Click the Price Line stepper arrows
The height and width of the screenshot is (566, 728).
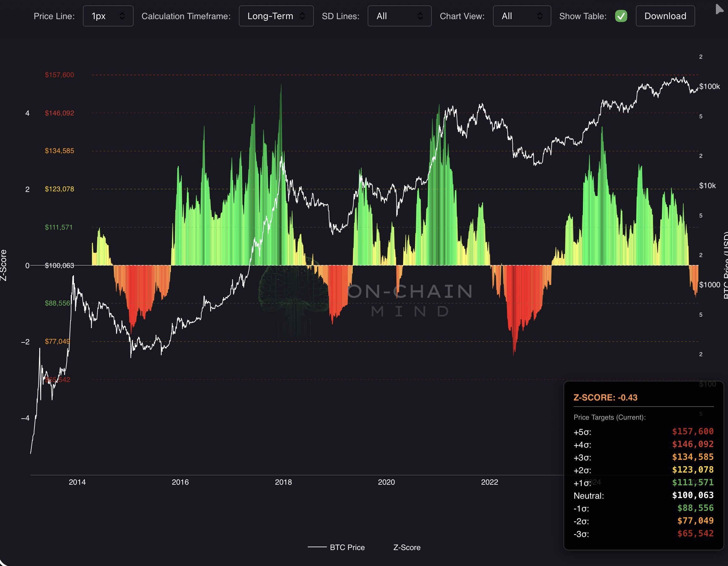(122, 16)
